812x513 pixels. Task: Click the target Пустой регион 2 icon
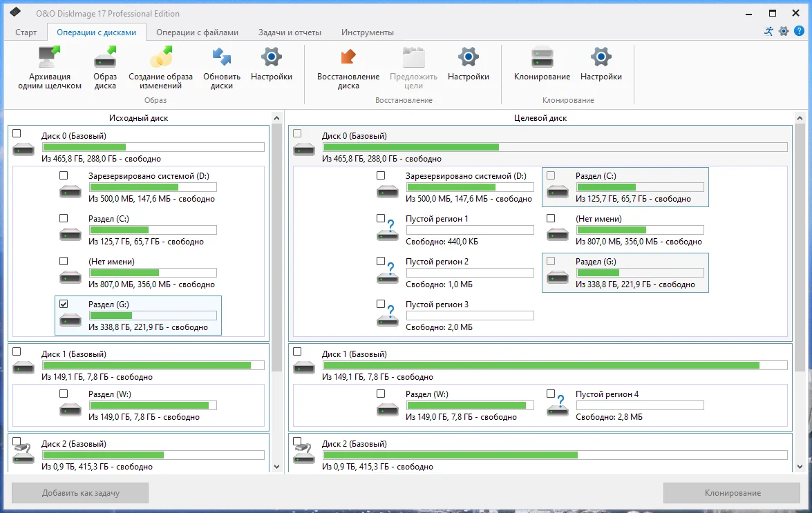(x=388, y=274)
